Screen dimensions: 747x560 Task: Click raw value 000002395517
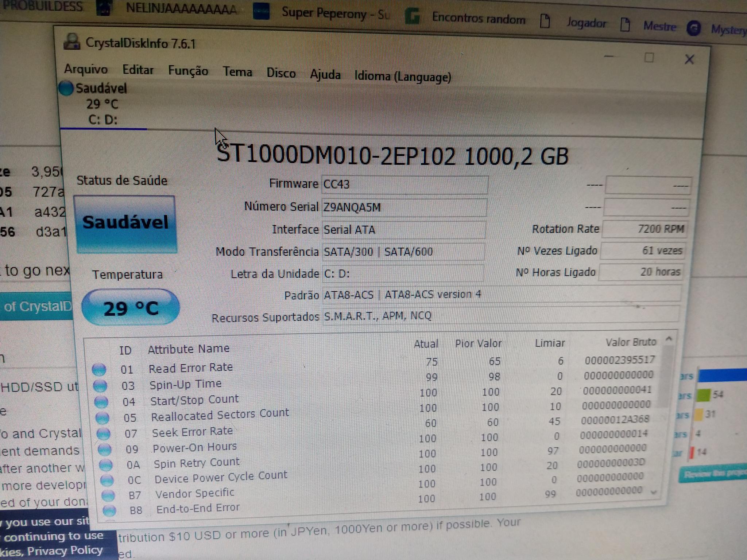pyautogui.click(x=620, y=360)
